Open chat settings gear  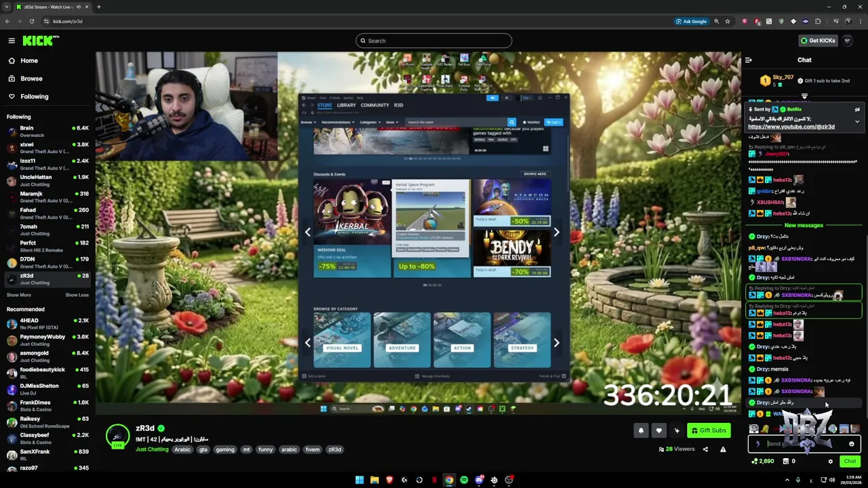coord(830,462)
